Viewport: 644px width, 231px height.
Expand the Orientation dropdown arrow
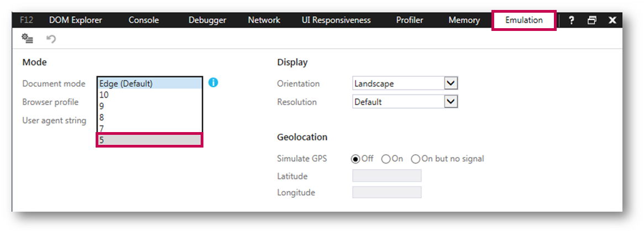click(451, 83)
